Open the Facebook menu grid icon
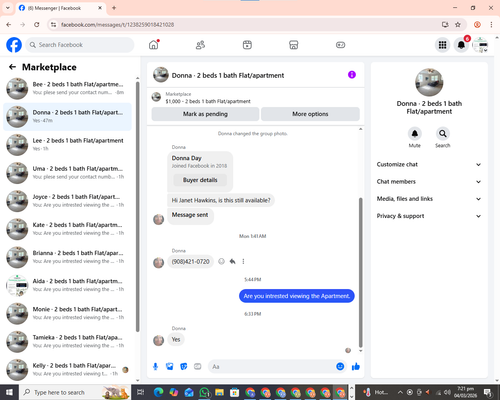500x400 pixels. 442,45
